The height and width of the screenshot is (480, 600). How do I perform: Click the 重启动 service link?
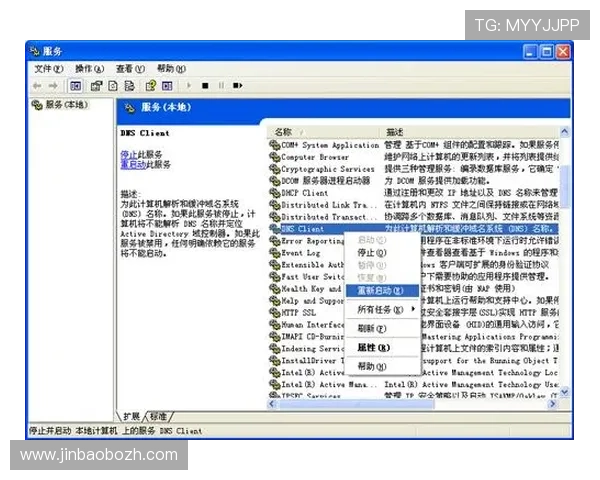132,164
